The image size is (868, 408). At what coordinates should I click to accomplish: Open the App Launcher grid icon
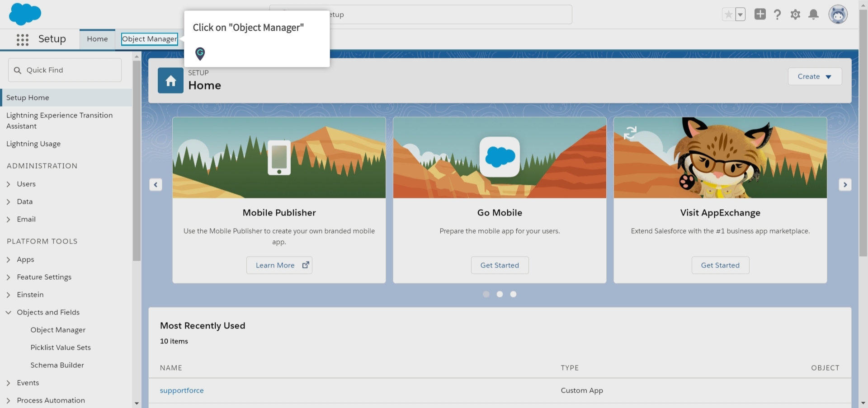pyautogui.click(x=22, y=40)
